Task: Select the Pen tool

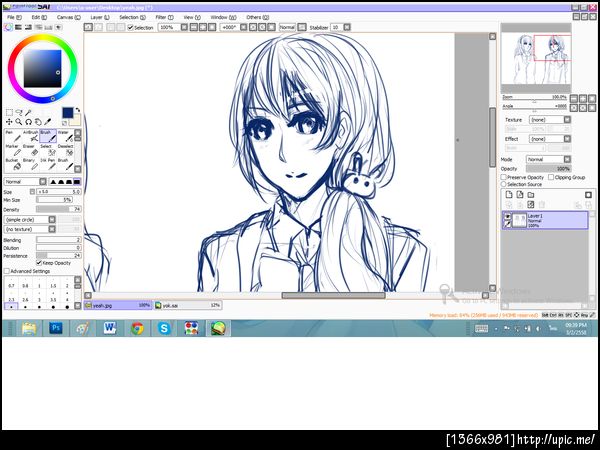Action: 13,136
